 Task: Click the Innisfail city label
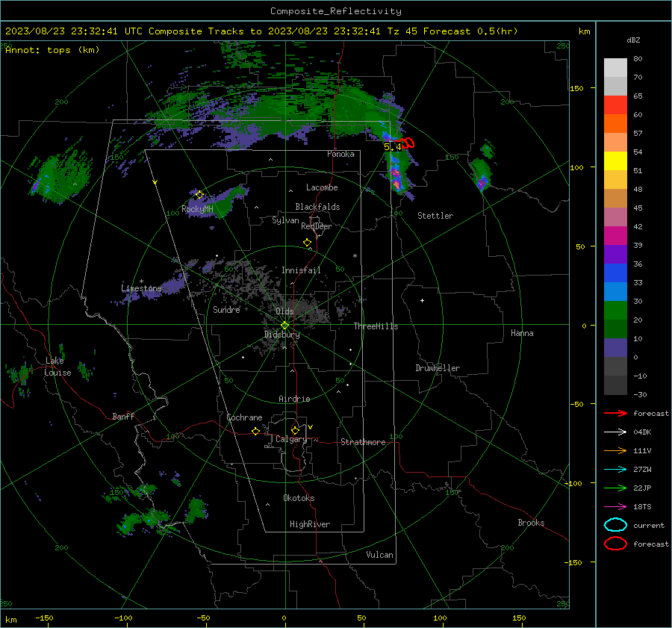pos(301,270)
